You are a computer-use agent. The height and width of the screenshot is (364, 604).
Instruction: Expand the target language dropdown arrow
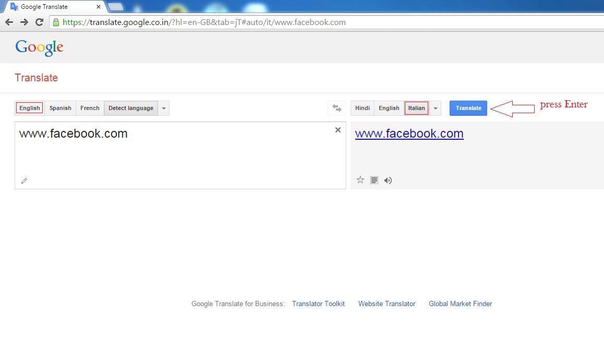[436, 108]
